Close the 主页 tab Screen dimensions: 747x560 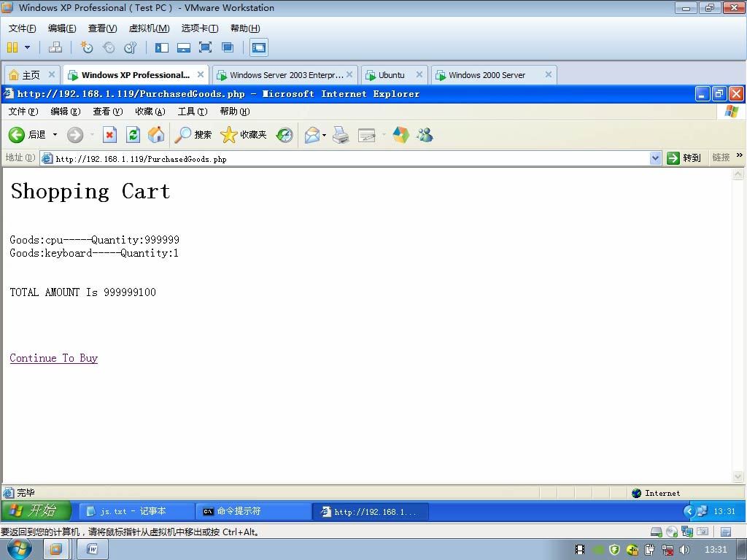click(x=52, y=74)
